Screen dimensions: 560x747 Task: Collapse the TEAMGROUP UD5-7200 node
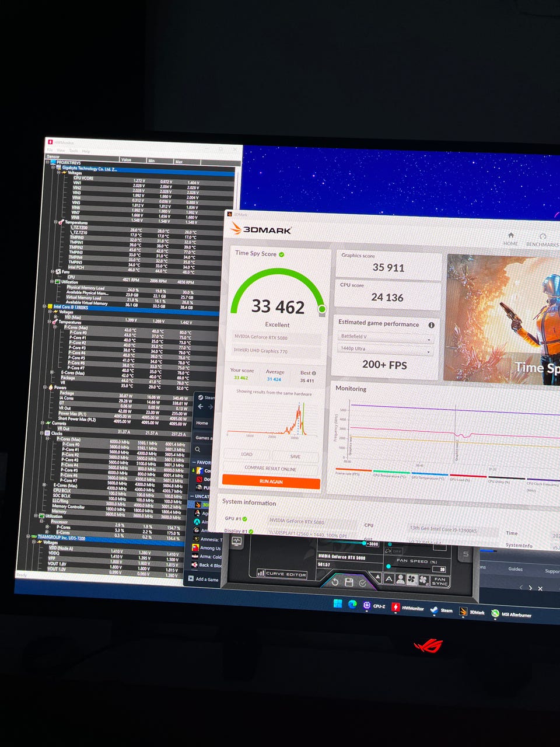pyautogui.click(x=29, y=536)
